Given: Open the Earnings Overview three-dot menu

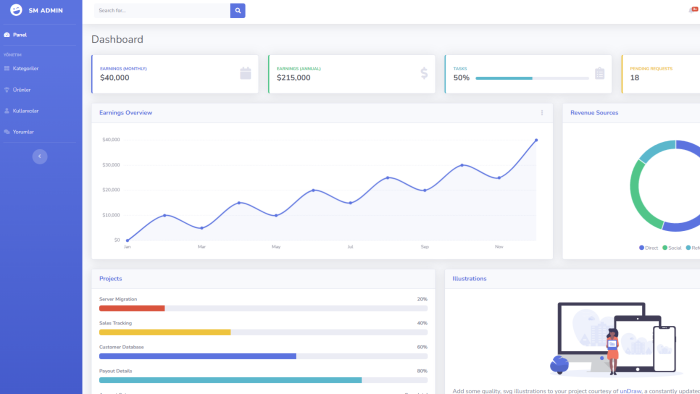Looking at the screenshot, I should [542, 113].
